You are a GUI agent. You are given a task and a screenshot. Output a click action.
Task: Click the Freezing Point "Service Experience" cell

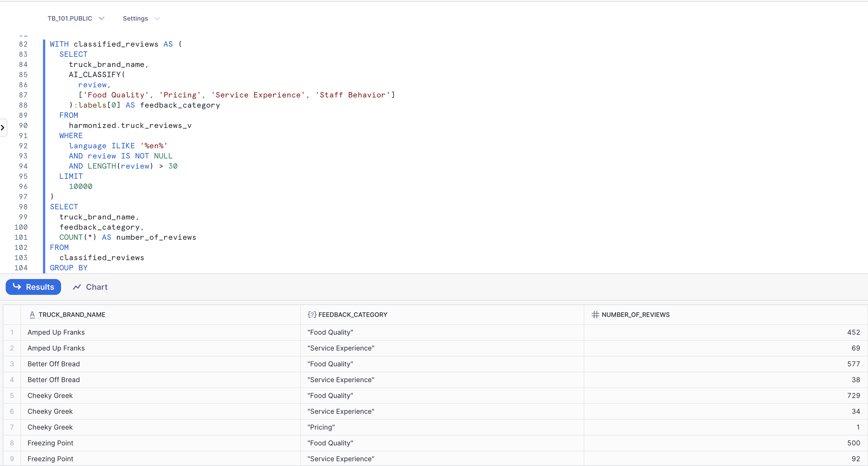pyautogui.click(x=340, y=459)
